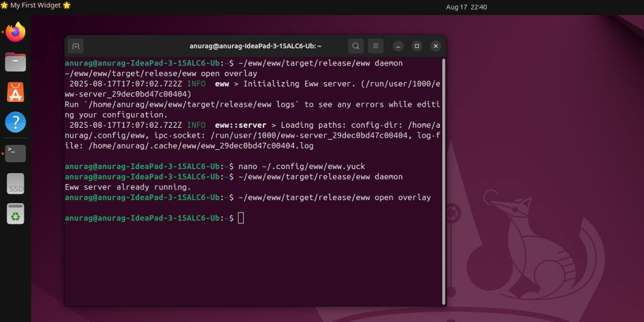Click the cursor at the last prompt
The image size is (644, 322).
pos(241,218)
